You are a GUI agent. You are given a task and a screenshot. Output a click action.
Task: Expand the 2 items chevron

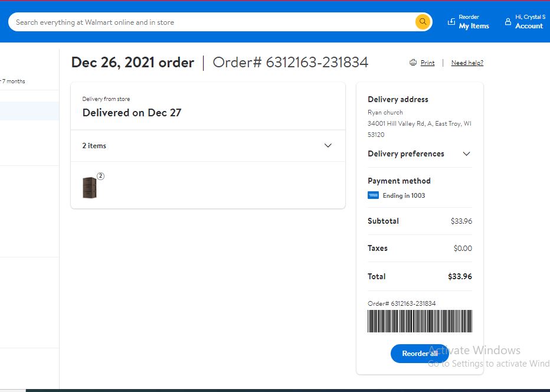[x=328, y=146]
